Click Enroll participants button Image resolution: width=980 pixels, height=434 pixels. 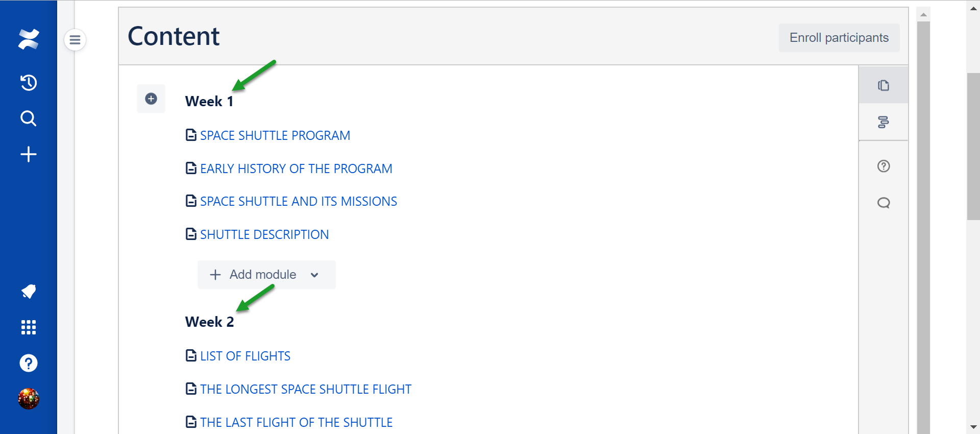(839, 38)
